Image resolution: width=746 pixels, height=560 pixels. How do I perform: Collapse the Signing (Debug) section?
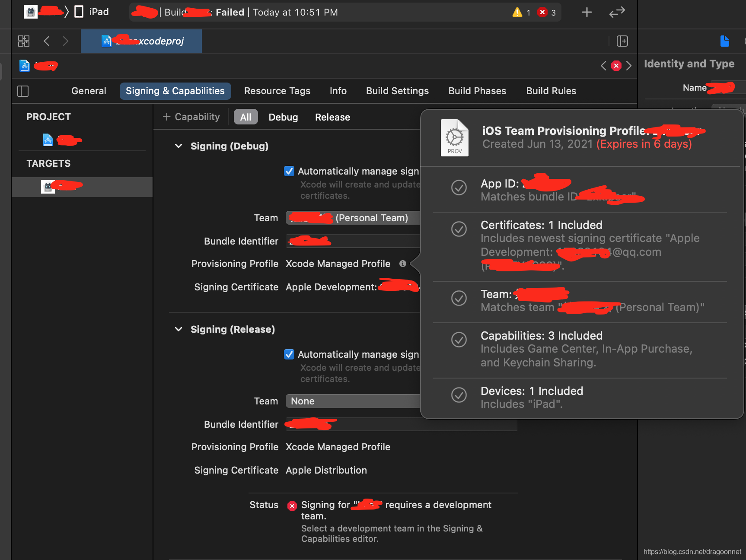click(179, 146)
